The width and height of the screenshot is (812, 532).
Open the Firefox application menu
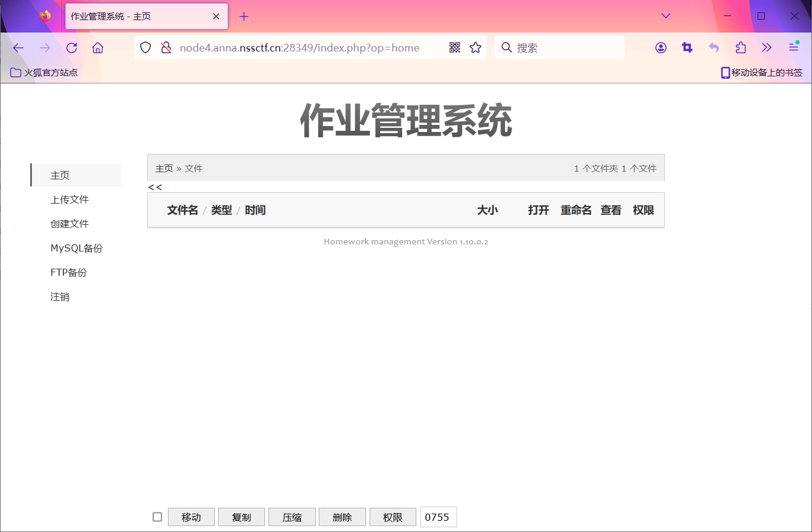tap(793, 48)
